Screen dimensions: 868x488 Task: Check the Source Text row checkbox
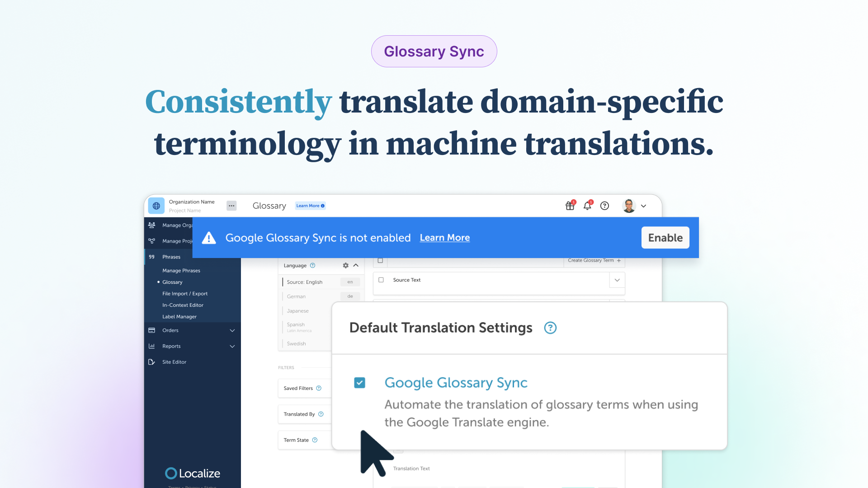[381, 280]
